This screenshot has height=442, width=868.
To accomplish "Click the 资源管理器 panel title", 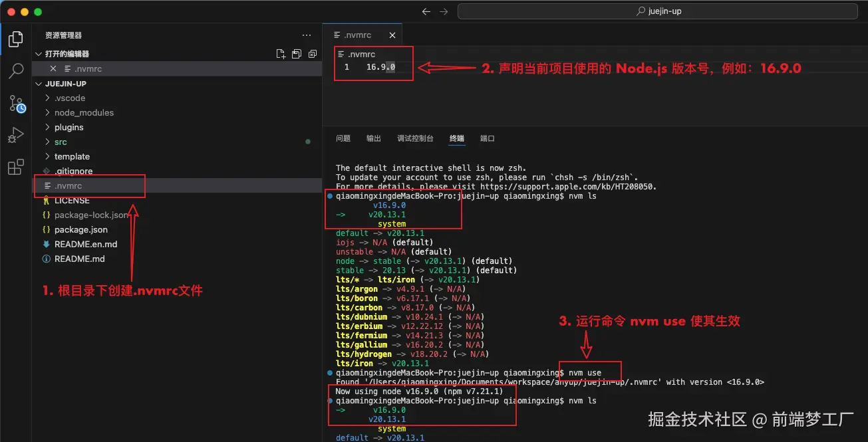I will [63, 35].
